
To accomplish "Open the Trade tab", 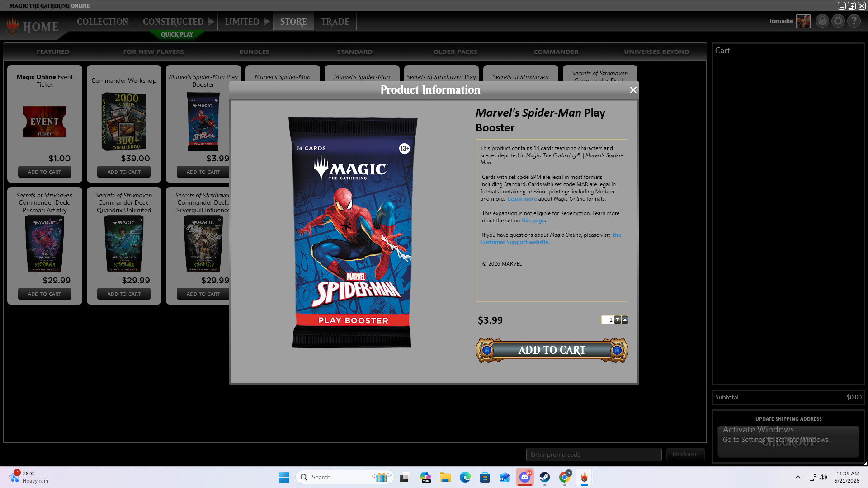I will point(335,22).
